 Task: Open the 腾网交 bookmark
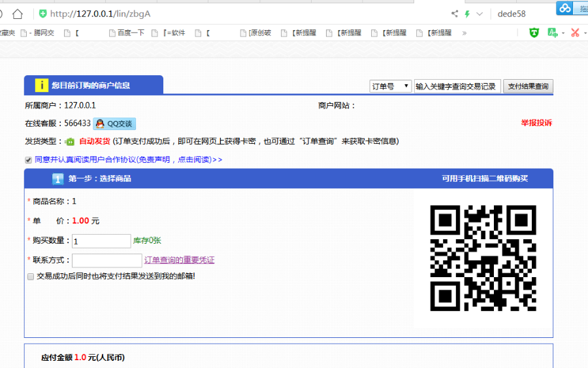click(x=37, y=33)
